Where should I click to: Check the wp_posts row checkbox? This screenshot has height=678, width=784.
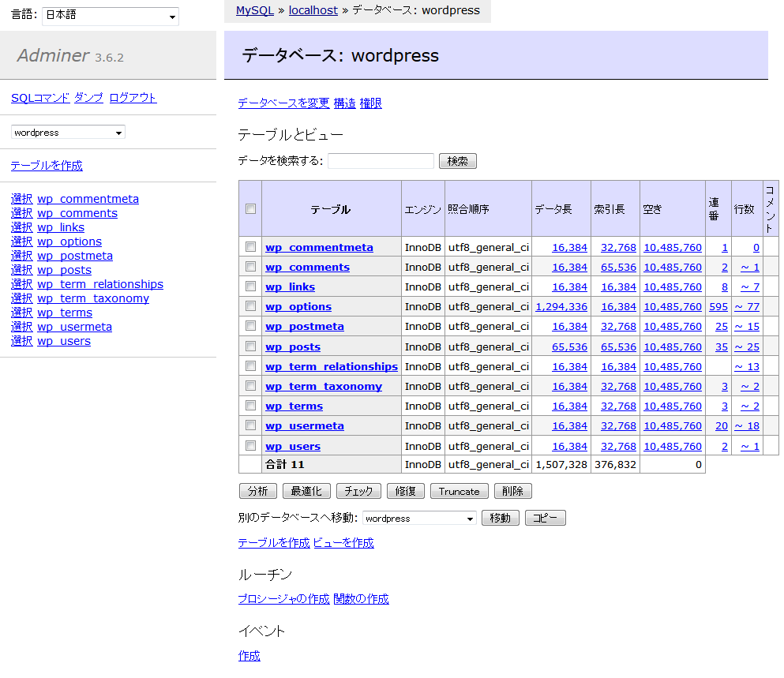tap(250, 346)
